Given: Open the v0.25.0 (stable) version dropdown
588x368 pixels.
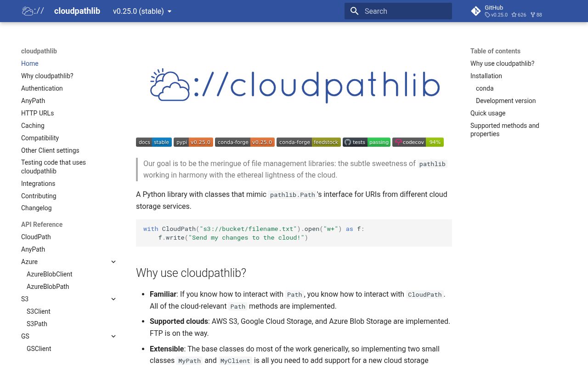Looking at the screenshot, I should (x=142, y=11).
